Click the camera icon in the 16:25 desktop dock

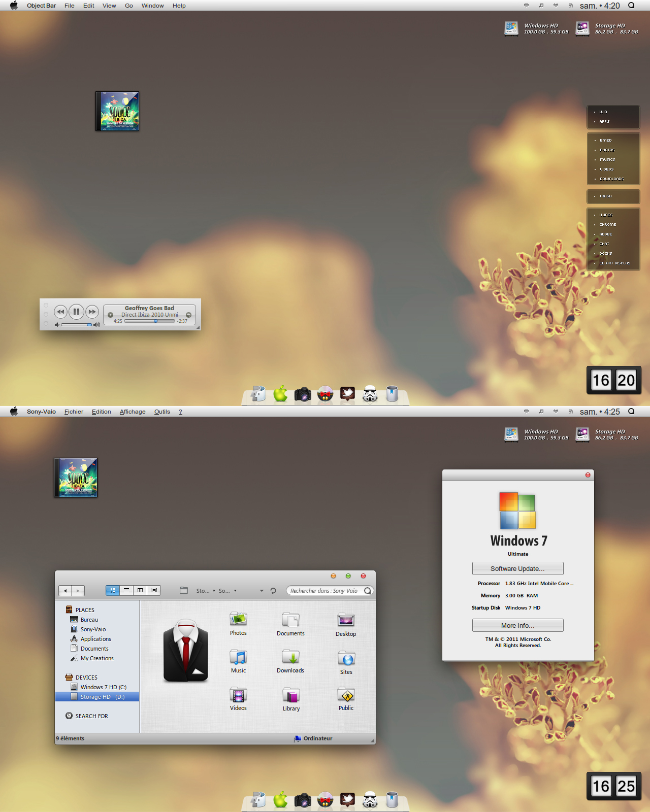pos(303,800)
